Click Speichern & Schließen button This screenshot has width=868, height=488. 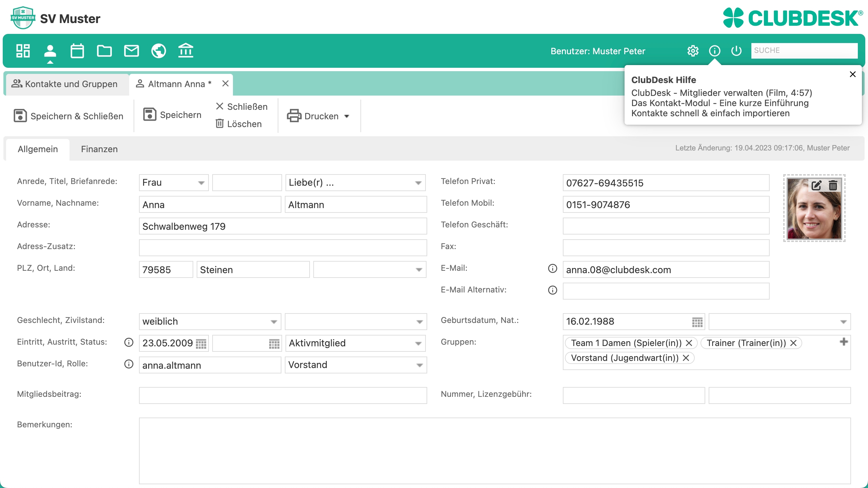[x=68, y=116]
